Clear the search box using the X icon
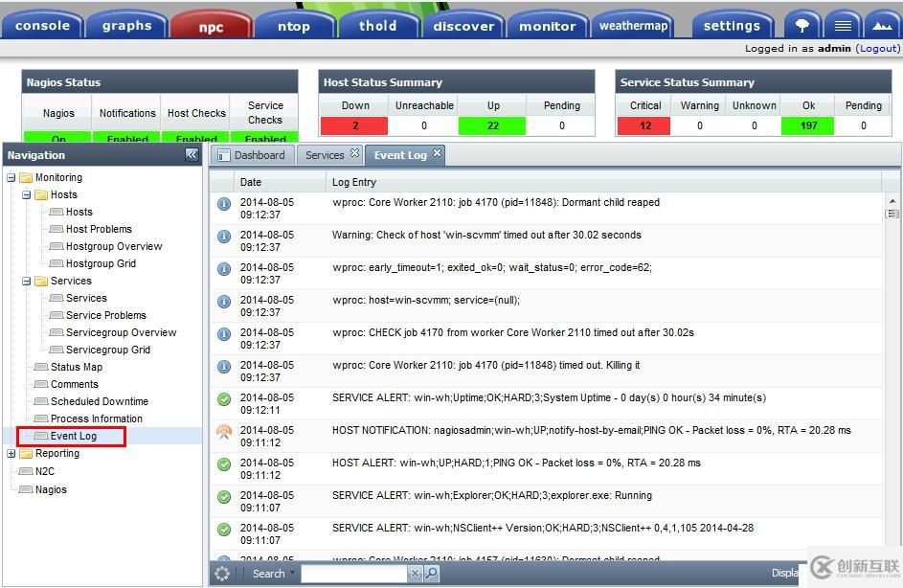The height and width of the screenshot is (588, 903). pos(416,574)
